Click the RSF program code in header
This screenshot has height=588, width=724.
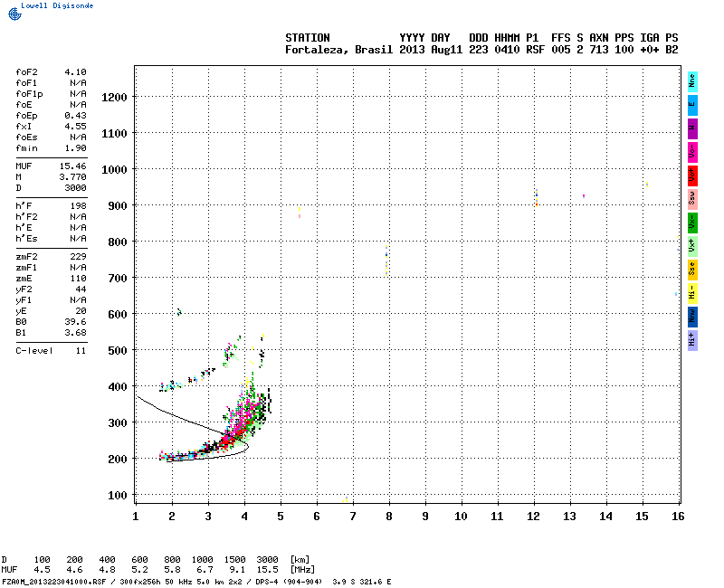click(x=535, y=50)
